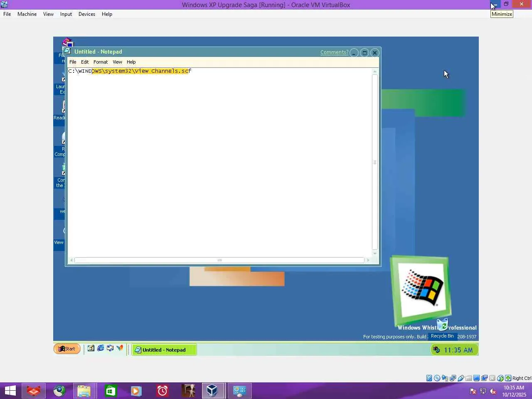Minimize the Notepad window
The image size is (532, 399).
coord(354,53)
